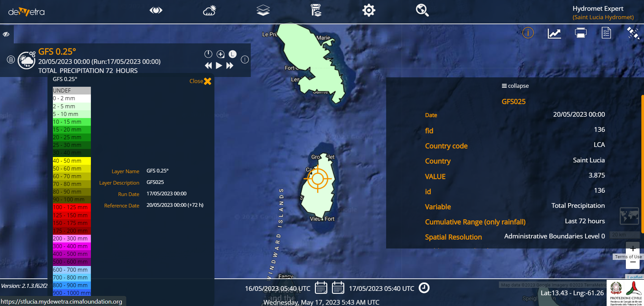Screen dimensions: 644x306
Task: Click the plus circle icon in the layer controls
Action: click(221, 54)
